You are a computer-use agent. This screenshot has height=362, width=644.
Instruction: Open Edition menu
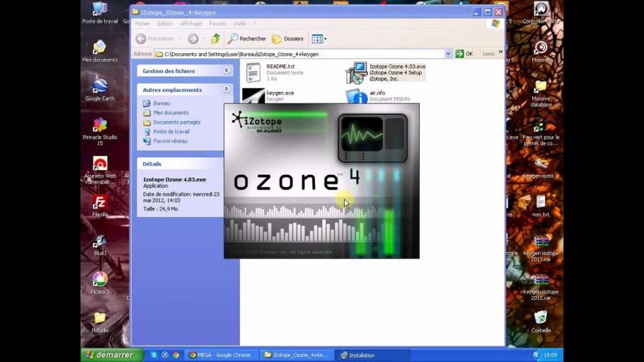coord(165,24)
